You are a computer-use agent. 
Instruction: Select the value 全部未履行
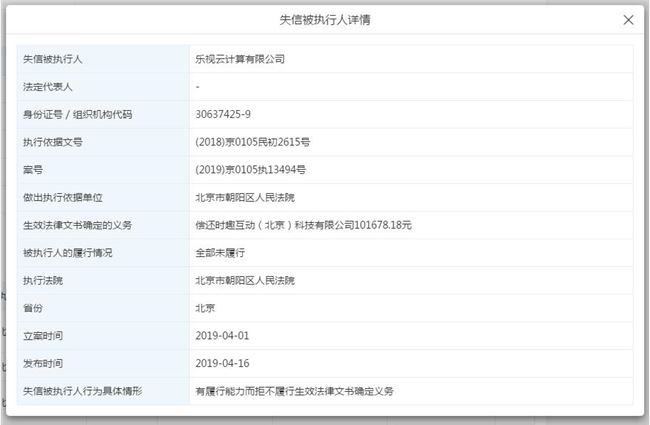click(x=220, y=253)
